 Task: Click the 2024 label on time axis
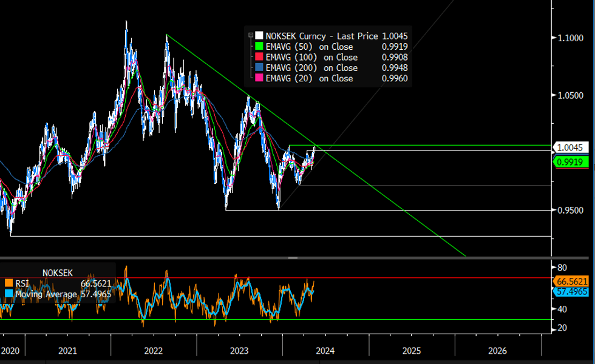(x=325, y=351)
